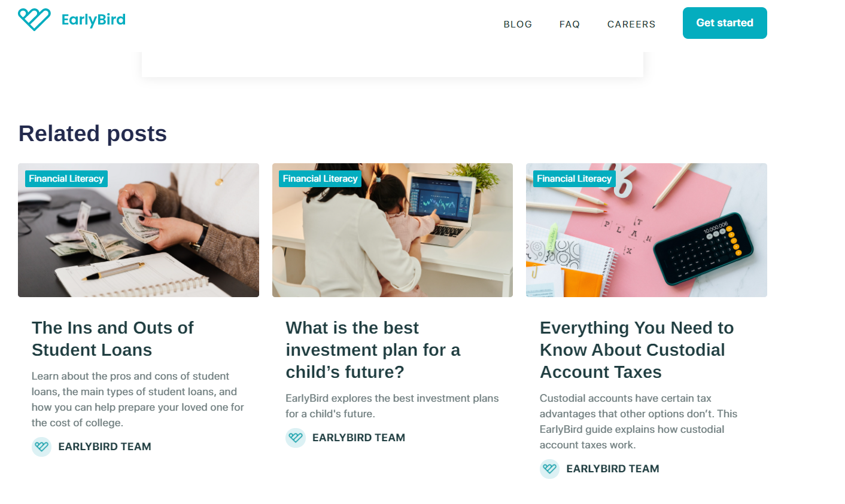This screenshot has height=504, width=845.
Task: Click the avatar icon under Student Loans post
Action: pyautogui.click(x=42, y=447)
